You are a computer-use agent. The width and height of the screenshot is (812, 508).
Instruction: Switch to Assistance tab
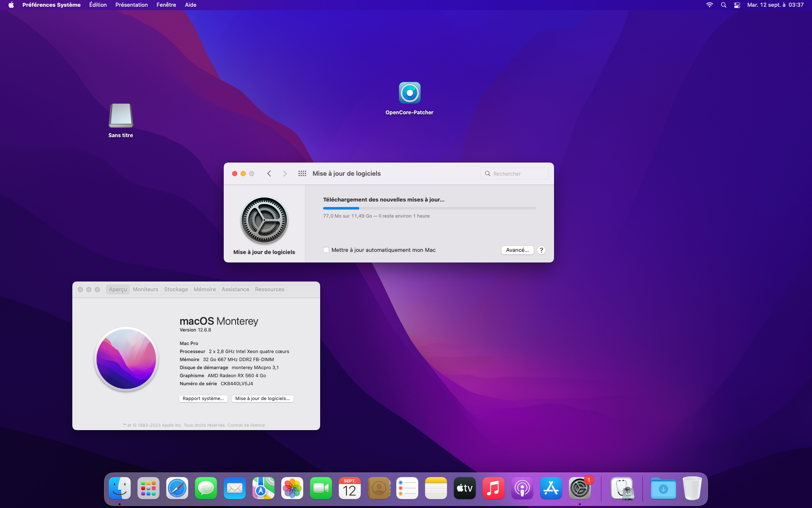click(236, 290)
